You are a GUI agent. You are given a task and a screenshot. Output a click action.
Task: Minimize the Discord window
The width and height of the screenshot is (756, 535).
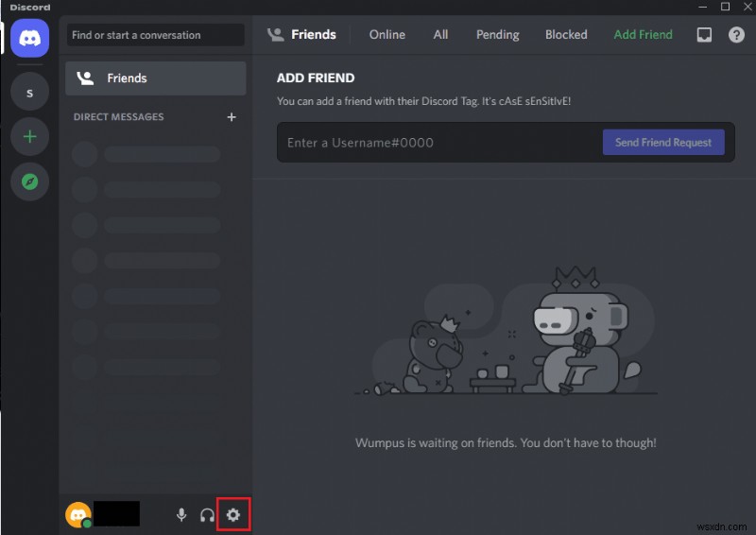tap(702, 7)
